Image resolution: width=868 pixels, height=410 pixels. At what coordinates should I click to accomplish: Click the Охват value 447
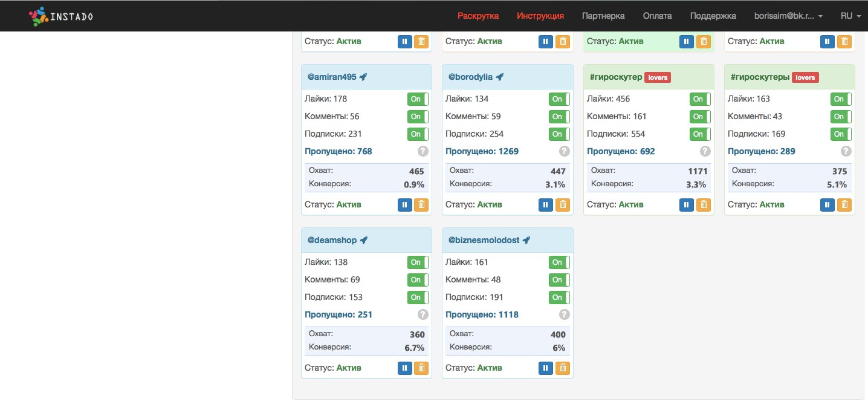558,171
